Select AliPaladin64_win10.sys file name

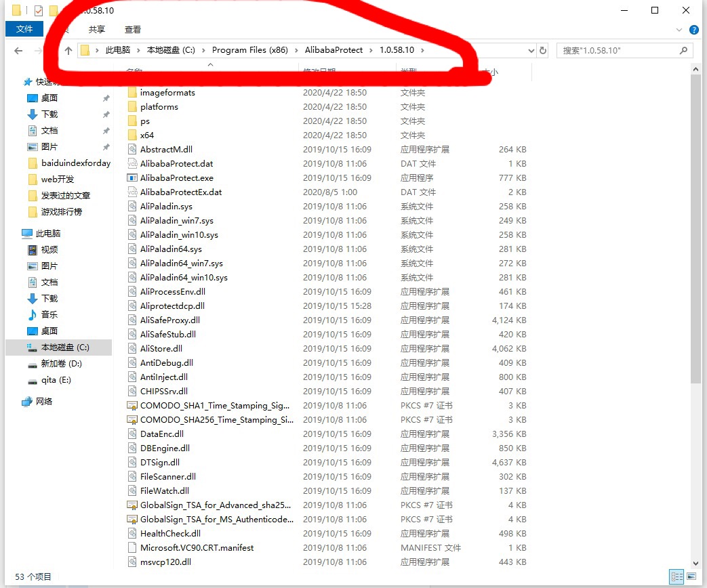184,278
